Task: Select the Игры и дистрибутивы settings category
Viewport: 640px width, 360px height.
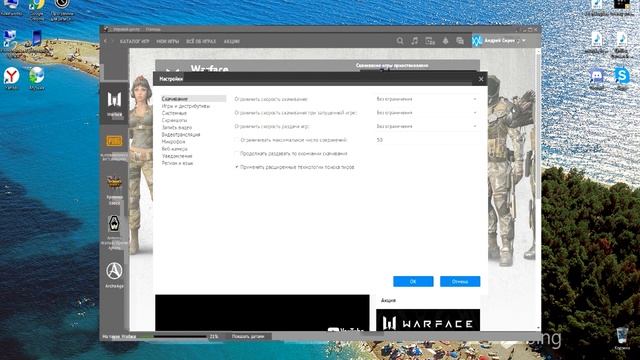Action: coord(186,106)
